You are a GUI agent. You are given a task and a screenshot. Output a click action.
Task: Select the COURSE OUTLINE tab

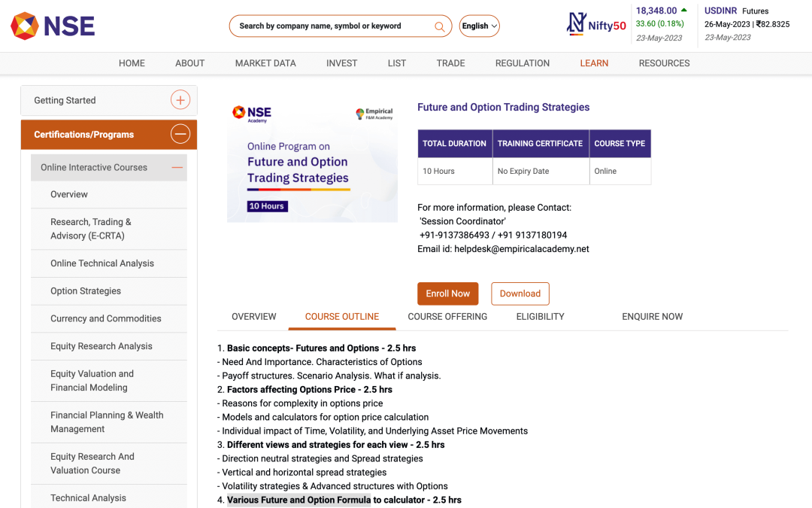pos(342,317)
